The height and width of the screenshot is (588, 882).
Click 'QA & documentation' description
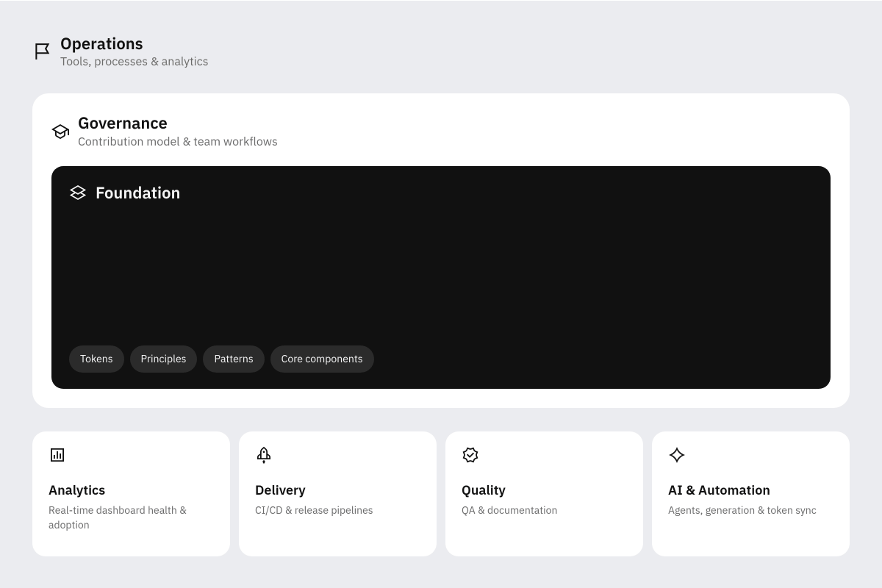click(509, 510)
